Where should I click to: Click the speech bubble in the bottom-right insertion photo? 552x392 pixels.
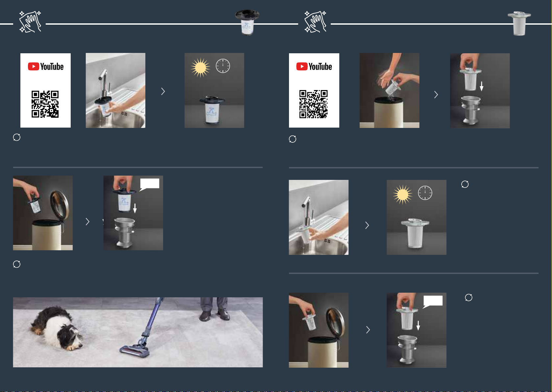433,301
